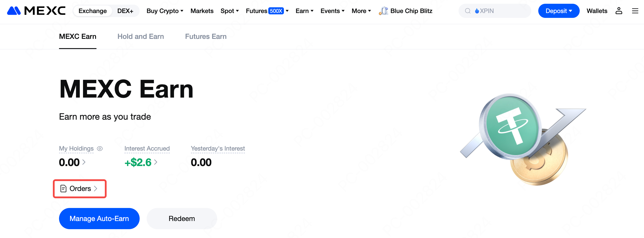Switch to Exchange mode
Image resolution: width=644 pixels, height=238 pixels.
(93, 11)
